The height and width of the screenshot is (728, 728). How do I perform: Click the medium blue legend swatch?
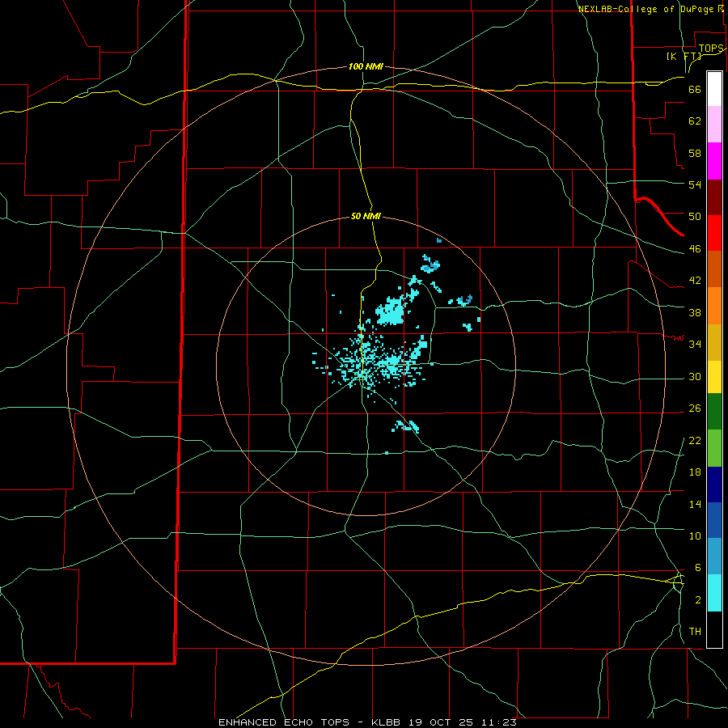click(714, 520)
